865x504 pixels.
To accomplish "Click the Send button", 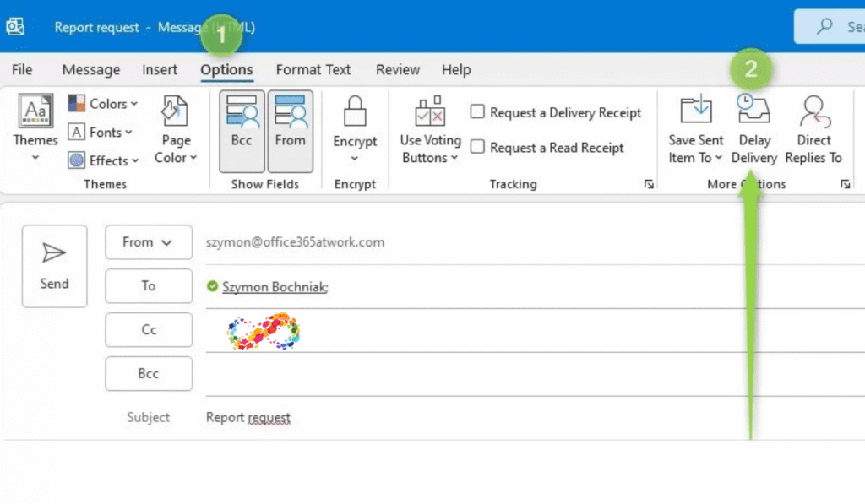I will pos(54,266).
